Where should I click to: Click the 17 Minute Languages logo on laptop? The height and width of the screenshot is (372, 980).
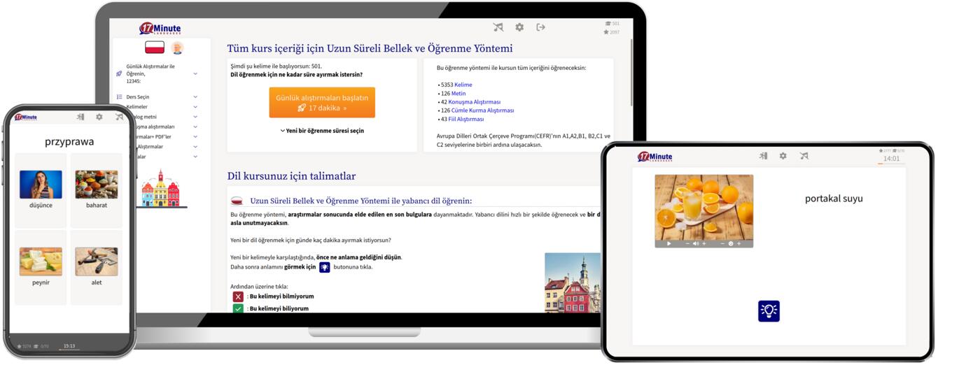(160, 29)
